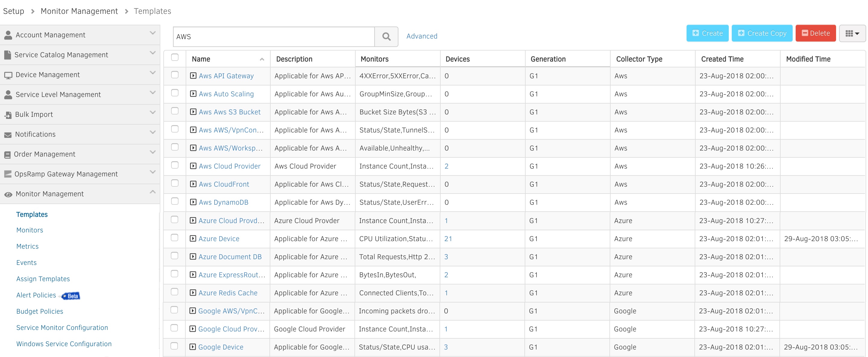Image resolution: width=868 pixels, height=357 pixels.
Task: Click the Device Management monitor icon
Action: pos(8,75)
